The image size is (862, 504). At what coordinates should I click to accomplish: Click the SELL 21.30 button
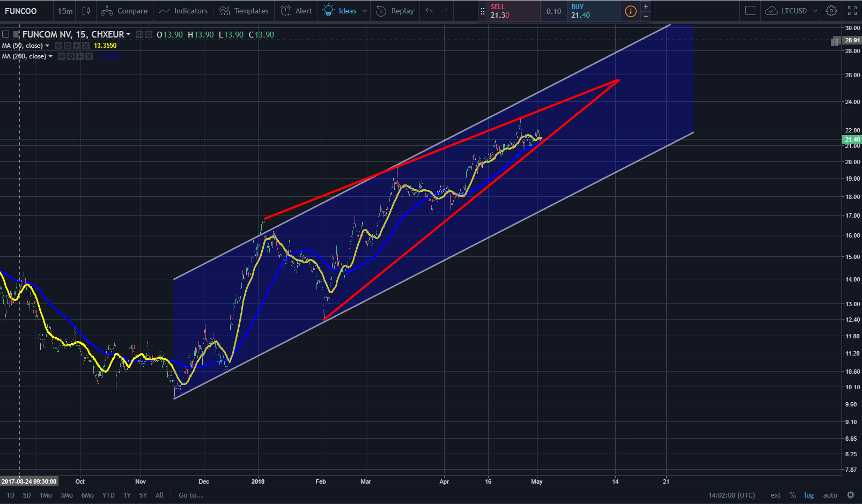pos(513,11)
